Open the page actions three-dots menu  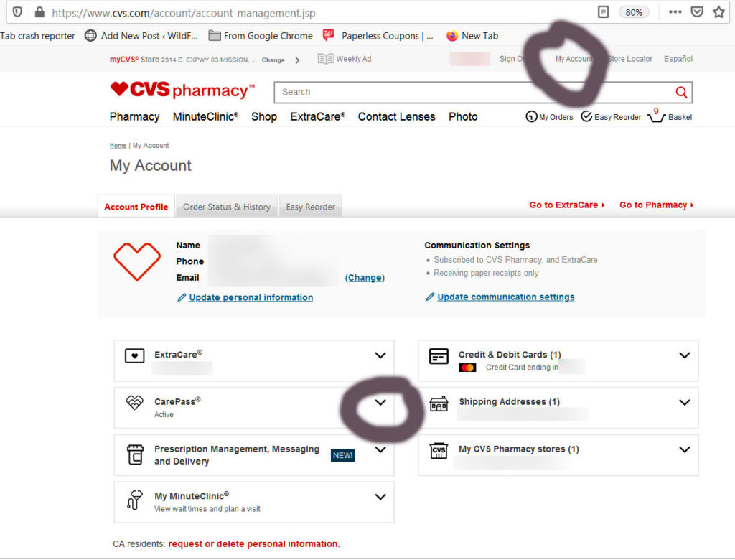coord(675,11)
